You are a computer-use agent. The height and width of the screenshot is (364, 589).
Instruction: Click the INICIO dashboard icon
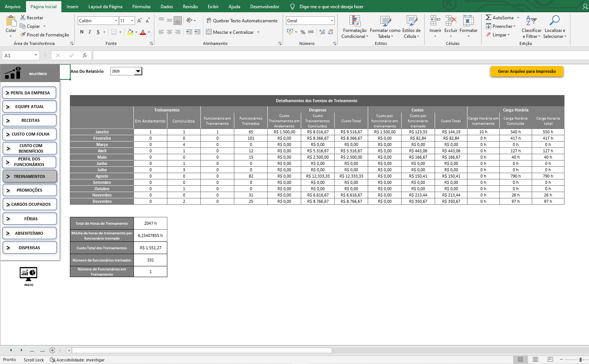coord(29,274)
